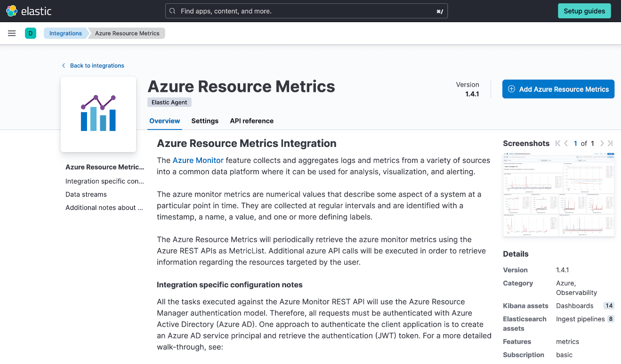Jump to Data streams section

[86, 194]
